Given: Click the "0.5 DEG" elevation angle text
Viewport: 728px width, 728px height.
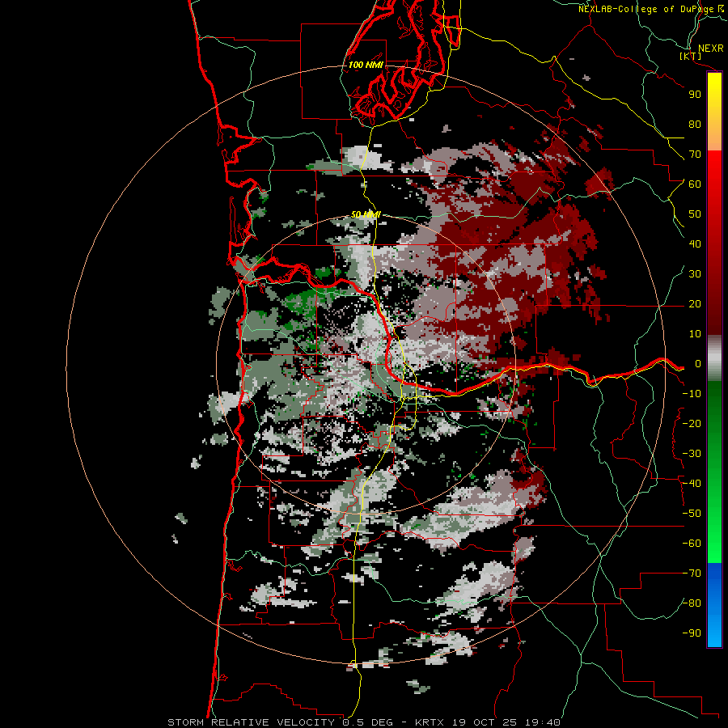Looking at the screenshot, I should (x=368, y=722).
